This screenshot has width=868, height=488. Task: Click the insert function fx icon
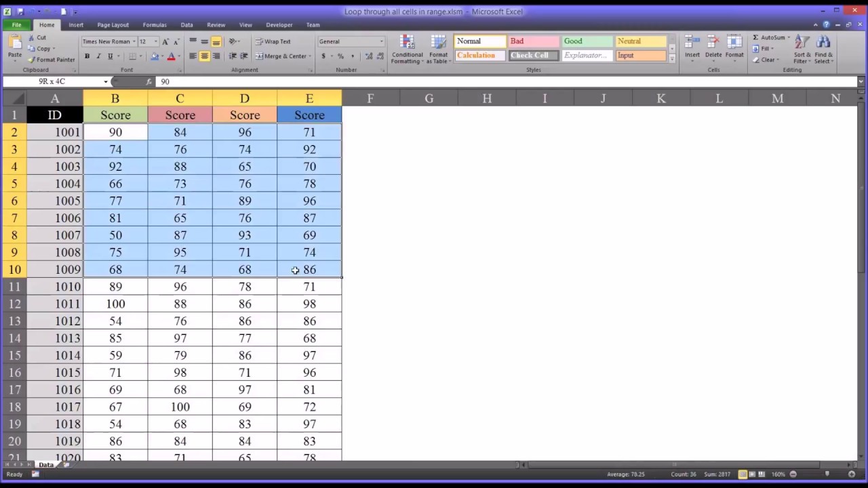coord(149,81)
